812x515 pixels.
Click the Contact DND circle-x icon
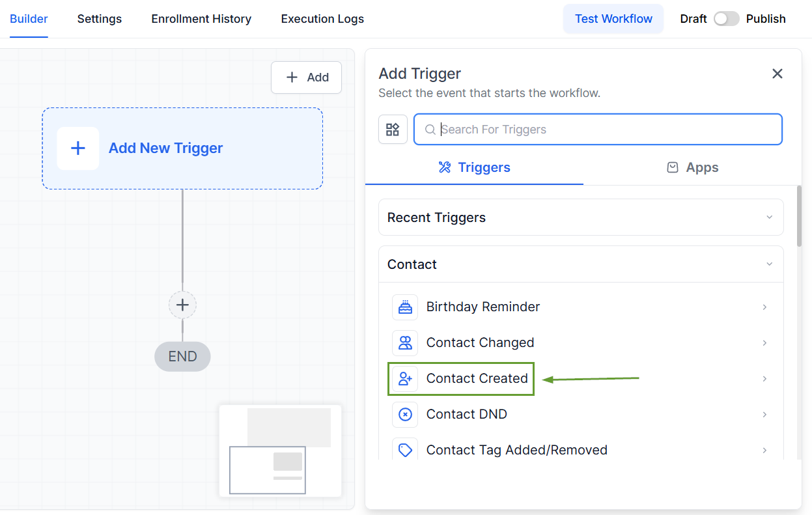[405, 414]
